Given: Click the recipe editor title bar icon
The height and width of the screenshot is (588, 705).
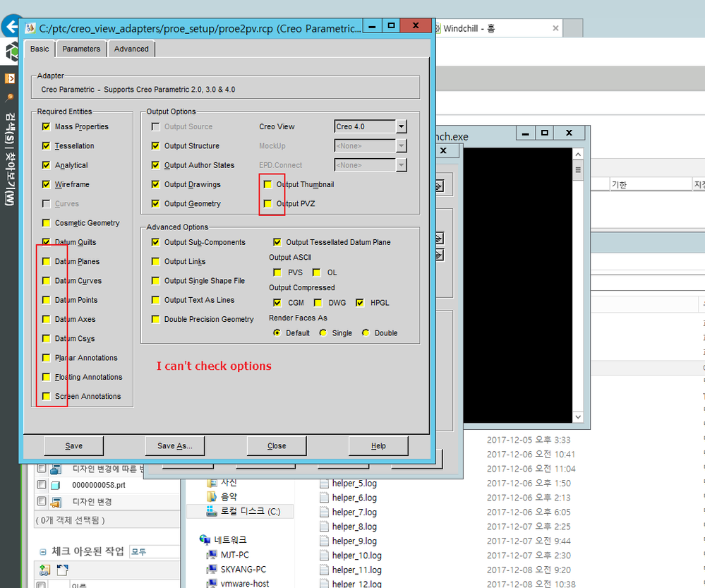Looking at the screenshot, I should point(30,28).
